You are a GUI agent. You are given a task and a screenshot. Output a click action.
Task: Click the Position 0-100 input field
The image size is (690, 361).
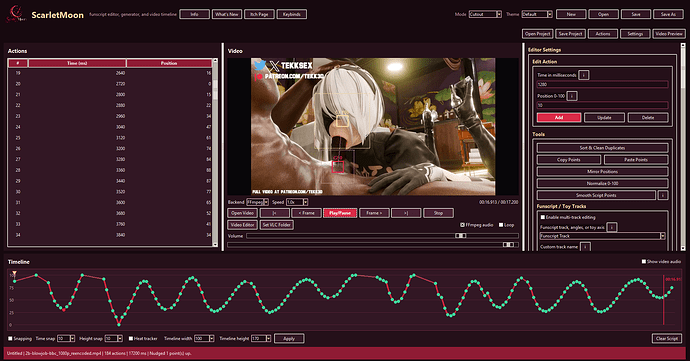click(x=602, y=105)
